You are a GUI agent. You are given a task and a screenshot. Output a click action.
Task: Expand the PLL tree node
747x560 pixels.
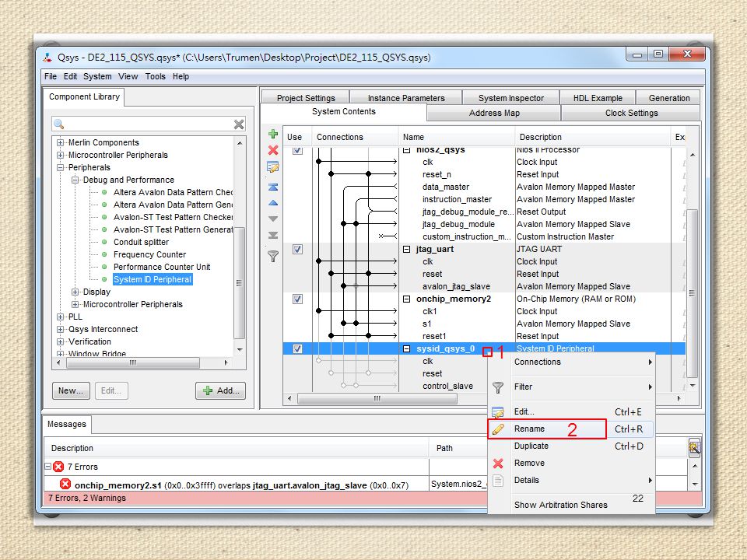coord(60,317)
